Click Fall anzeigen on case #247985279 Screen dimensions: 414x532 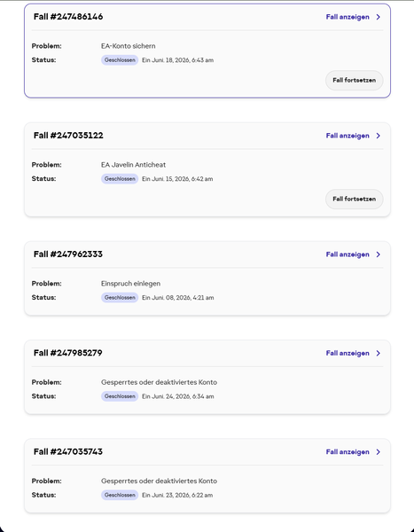tap(348, 353)
